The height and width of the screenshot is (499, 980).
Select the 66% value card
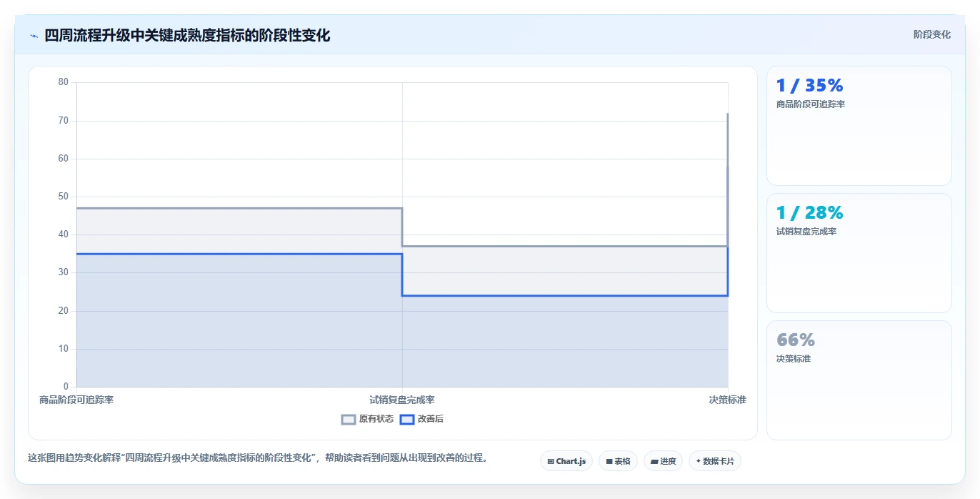click(x=859, y=380)
